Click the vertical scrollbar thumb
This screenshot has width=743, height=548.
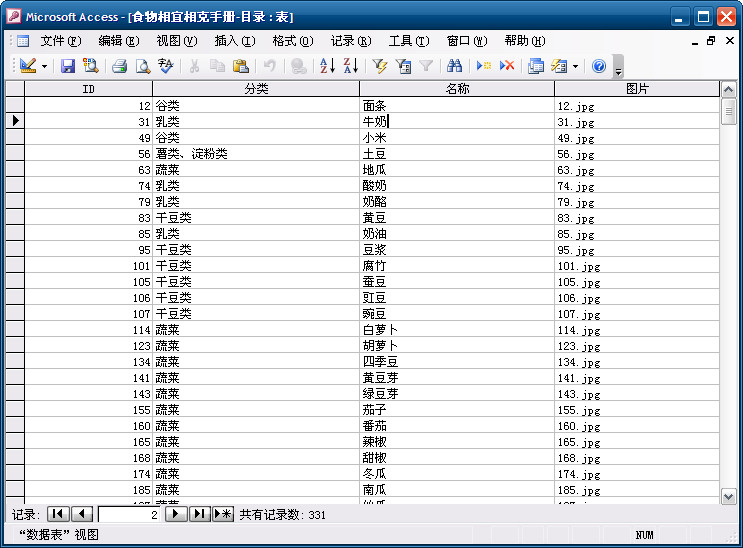[x=728, y=111]
